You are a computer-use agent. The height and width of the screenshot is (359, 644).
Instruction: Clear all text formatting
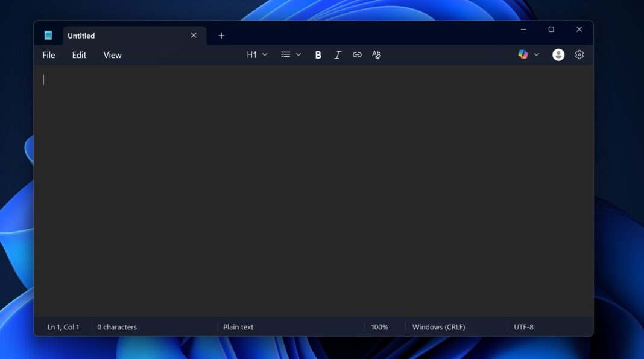(x=376, y=54)
